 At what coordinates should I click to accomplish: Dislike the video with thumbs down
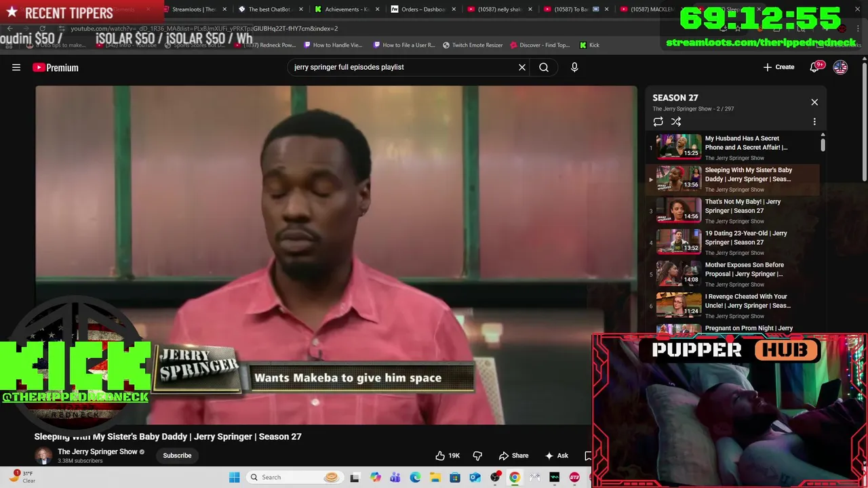click(x=477, y=455)
